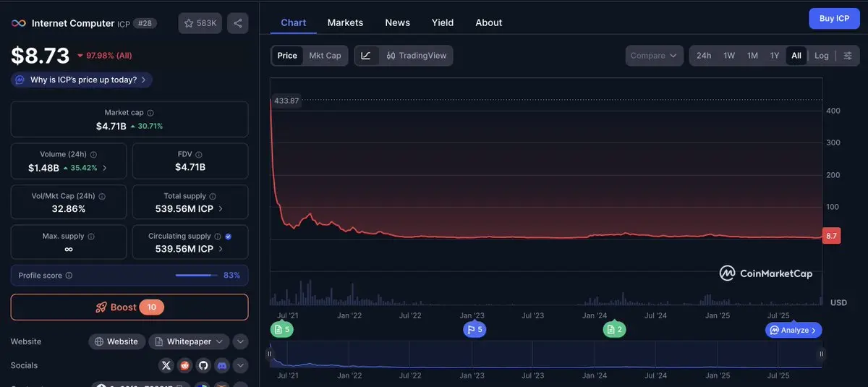Image resolution: width=868 pixels, height=387 pixels.
Task: Click the $8.73 price text
Action: tap(40, 56)
